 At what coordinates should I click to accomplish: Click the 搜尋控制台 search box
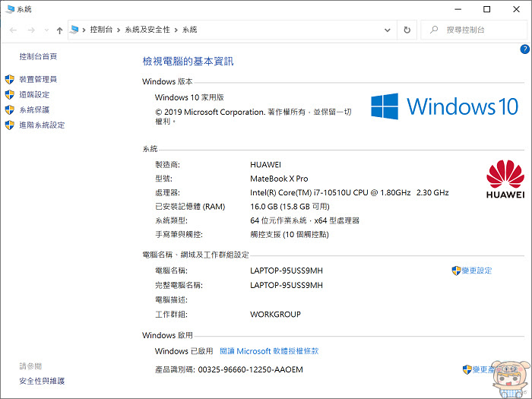(x=473, y=30)
